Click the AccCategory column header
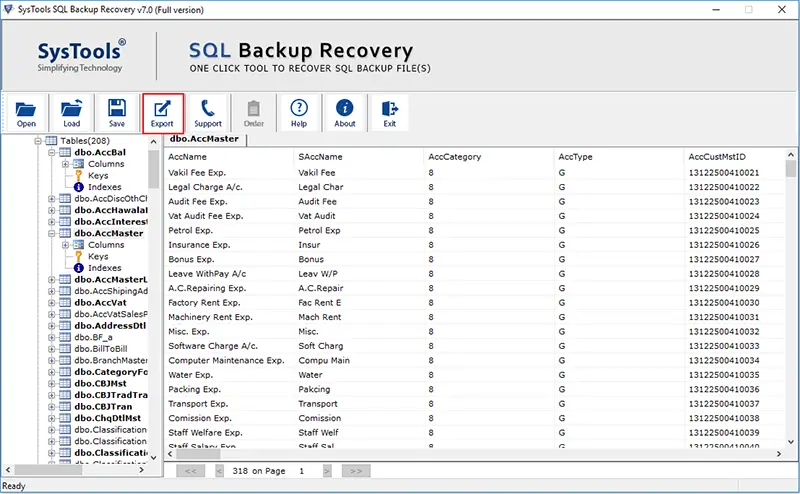 [489, 157]
